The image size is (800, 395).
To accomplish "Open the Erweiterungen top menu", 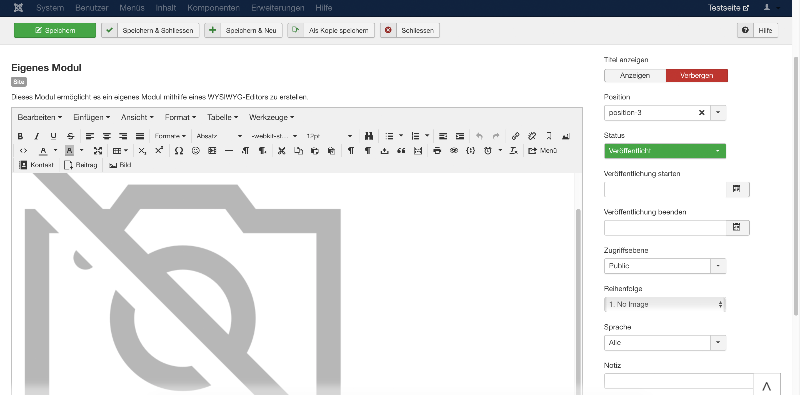I will (x=278, y=8).
